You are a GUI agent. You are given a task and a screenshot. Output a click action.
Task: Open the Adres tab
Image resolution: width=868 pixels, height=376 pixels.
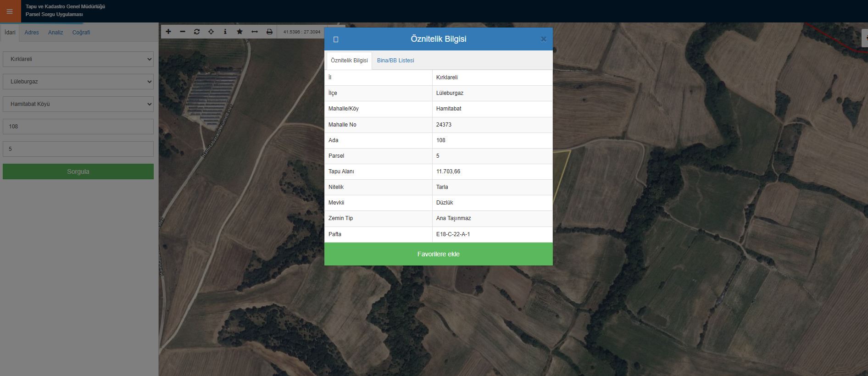click(x=32, y=33)
